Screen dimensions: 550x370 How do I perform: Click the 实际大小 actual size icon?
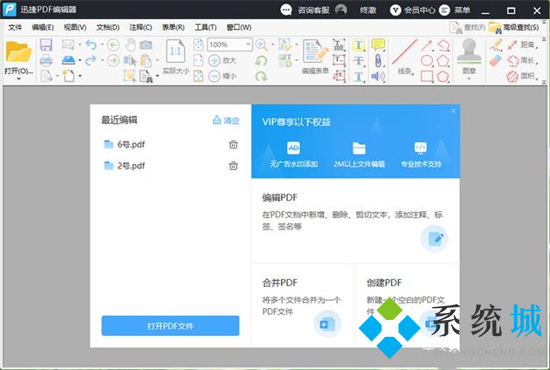pyautogui.click(x=176, y=56)
